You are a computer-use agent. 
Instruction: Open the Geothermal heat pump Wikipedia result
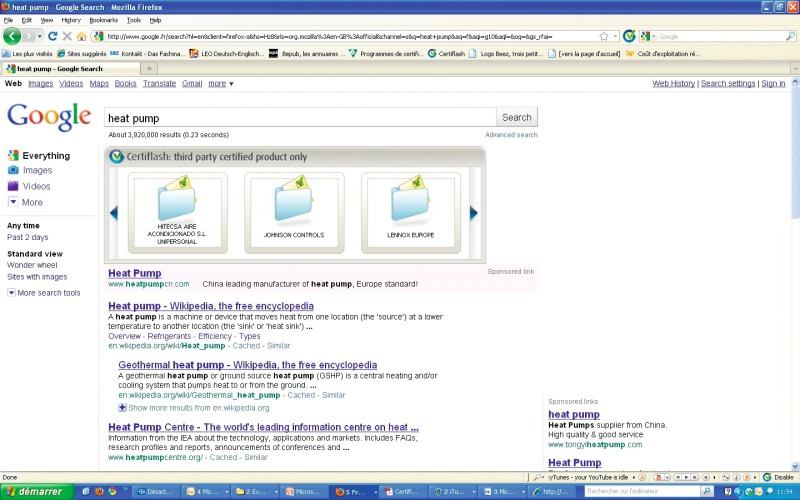tap(247, 365)
